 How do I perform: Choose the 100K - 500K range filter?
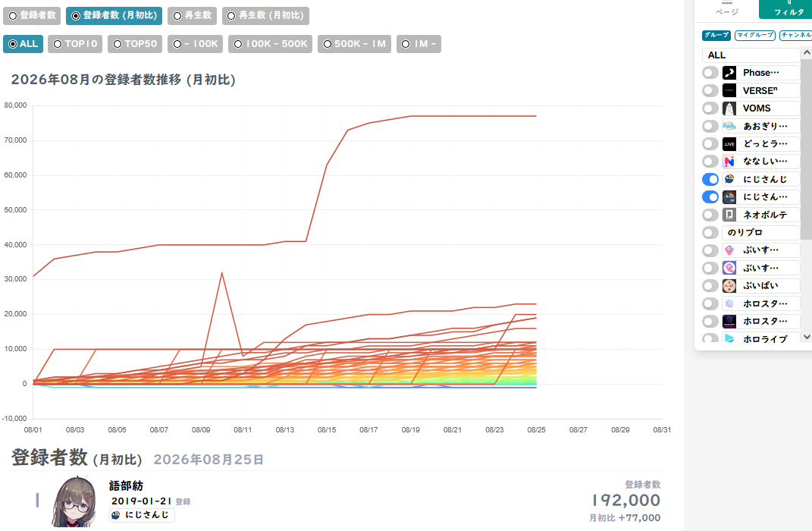(x=271, y=44)
